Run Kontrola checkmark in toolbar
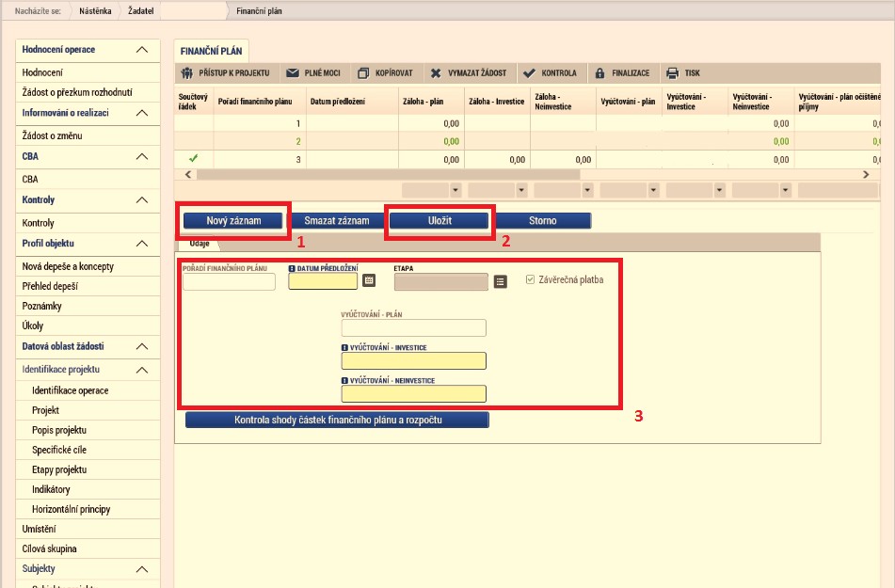895x588 pixels. (529, 73)
